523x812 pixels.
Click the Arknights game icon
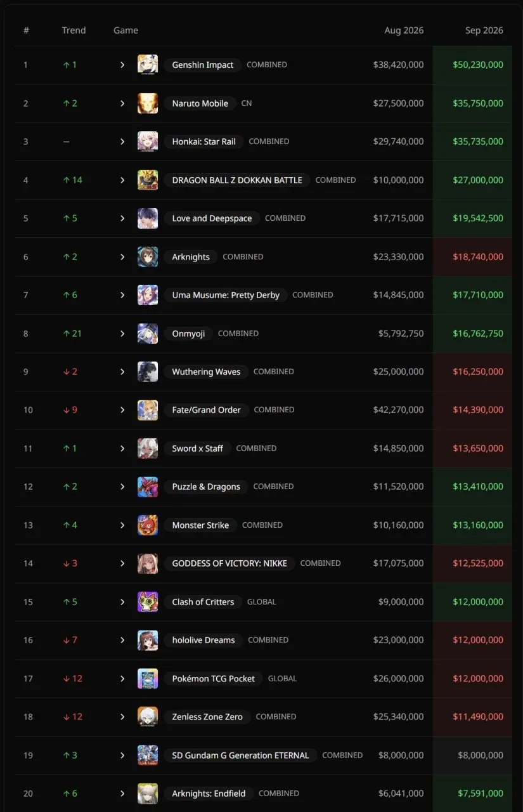tap(148, 257)
